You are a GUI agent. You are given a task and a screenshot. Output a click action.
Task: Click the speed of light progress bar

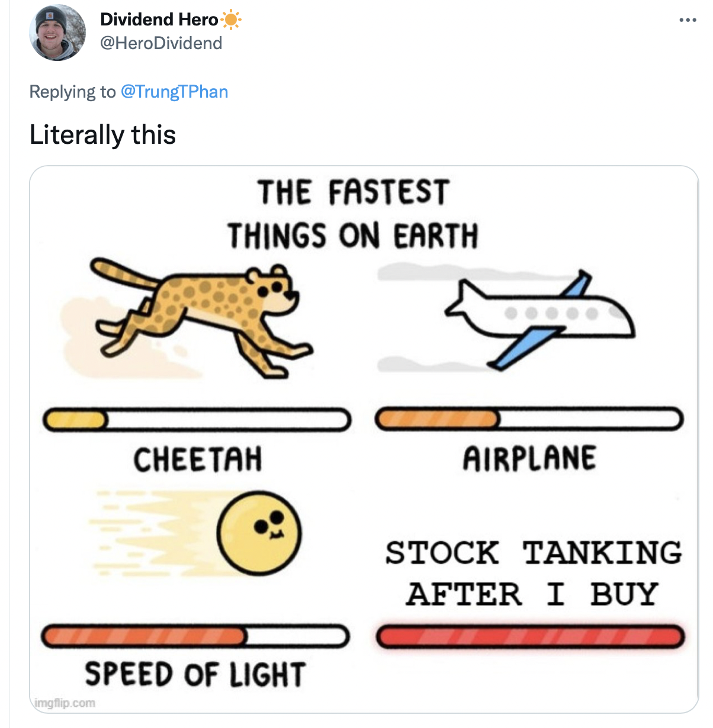[x=195, y=636]
